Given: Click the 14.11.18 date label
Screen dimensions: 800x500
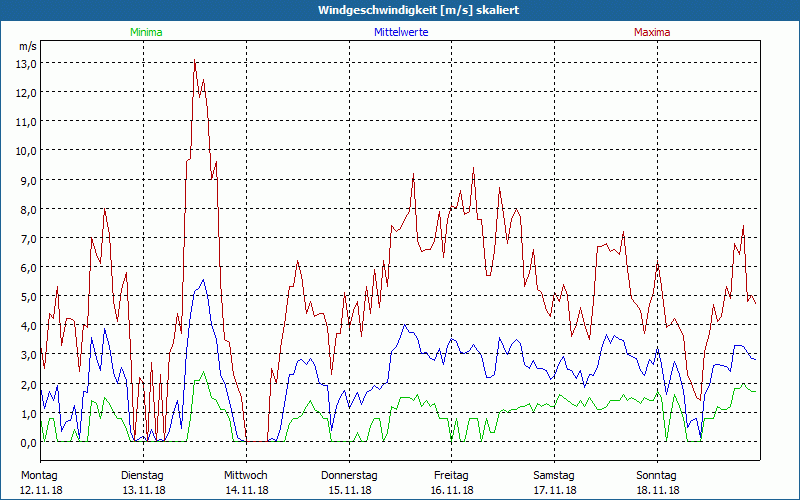Looking at the screenshot, I should (x=246, y=490).
